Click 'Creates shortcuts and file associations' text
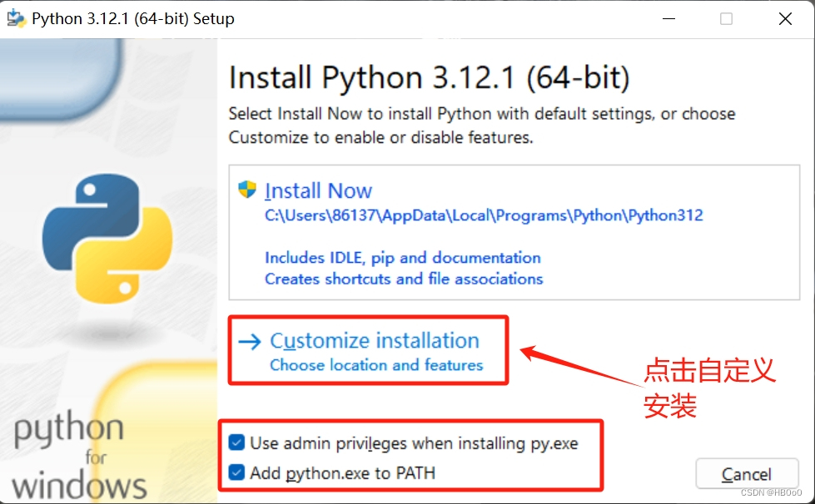Image resolution: width=815 pixels, height=504 pixels. [x=404, y=279]
